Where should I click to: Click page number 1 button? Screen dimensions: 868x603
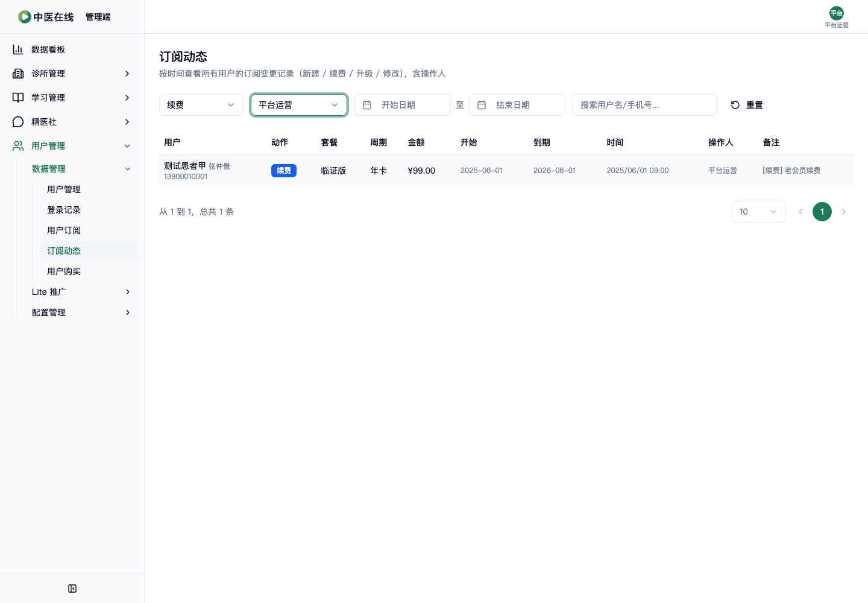click(822, 212)
